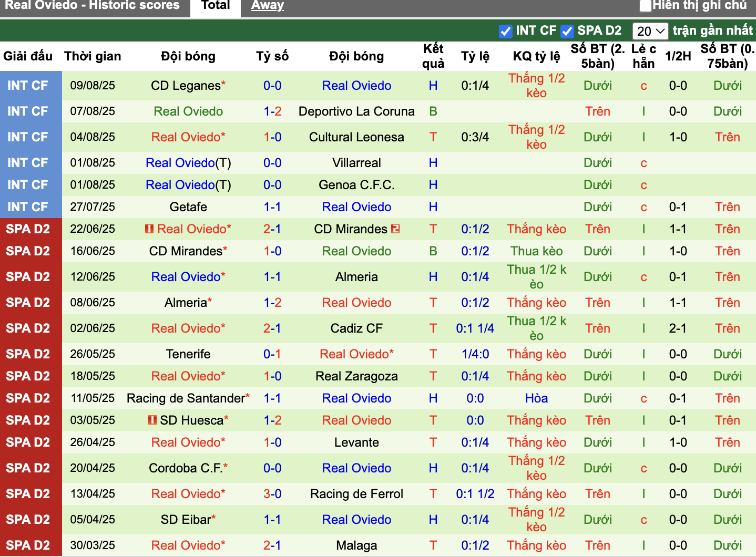Open Racing de Ferrol team link
756x557 pixels.
(x=356, y=494)
